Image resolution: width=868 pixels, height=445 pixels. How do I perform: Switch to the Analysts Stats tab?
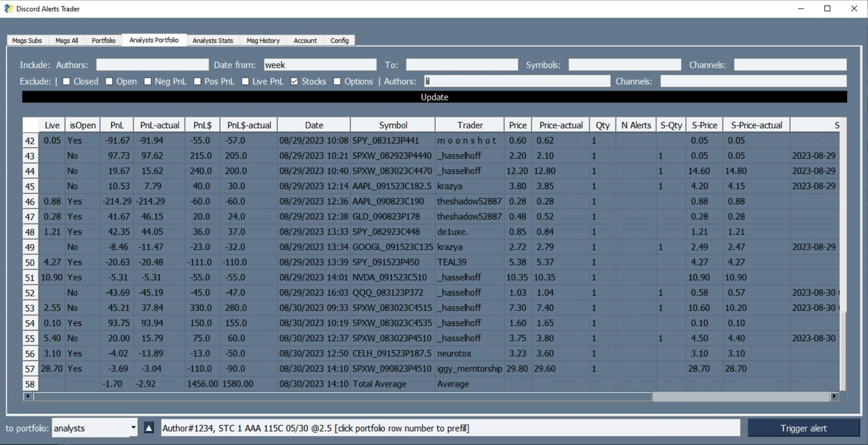213,41
